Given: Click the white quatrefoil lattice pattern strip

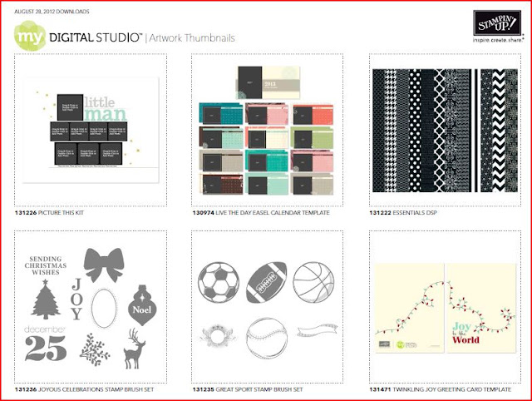Looking at the screenshot, I should pos(440,131).
